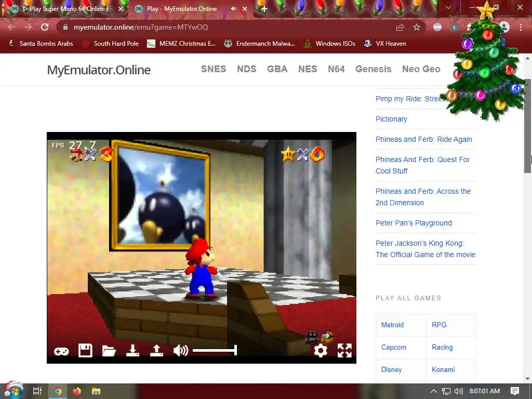This screenshot has width=532, height=399.
Task: Bookmark this page with the star icon
Action: pos(417,27)
